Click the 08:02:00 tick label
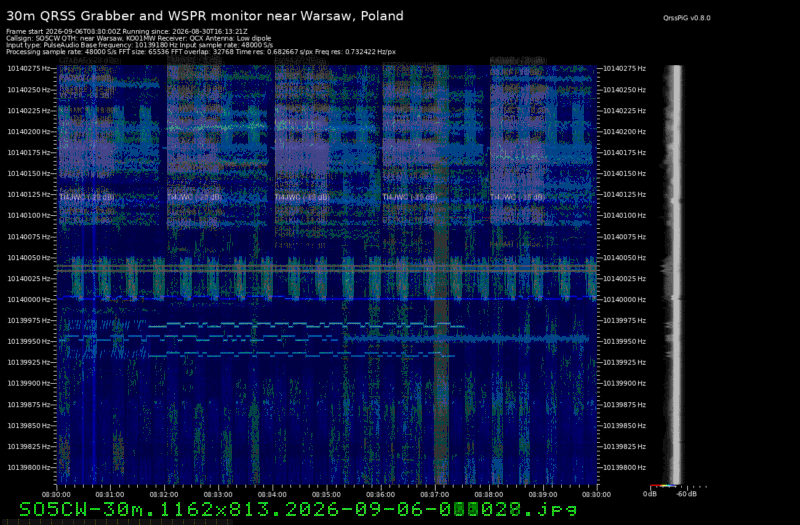This screenshot has height=525, width=800. [x=164, y=494]
